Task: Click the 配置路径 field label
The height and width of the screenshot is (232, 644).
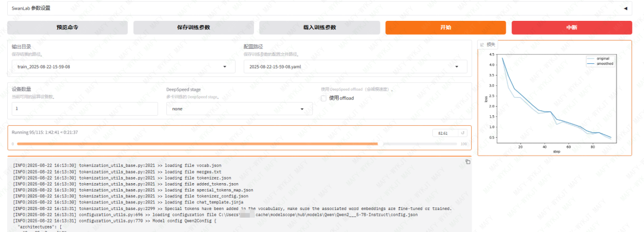Action: (253, 47)
